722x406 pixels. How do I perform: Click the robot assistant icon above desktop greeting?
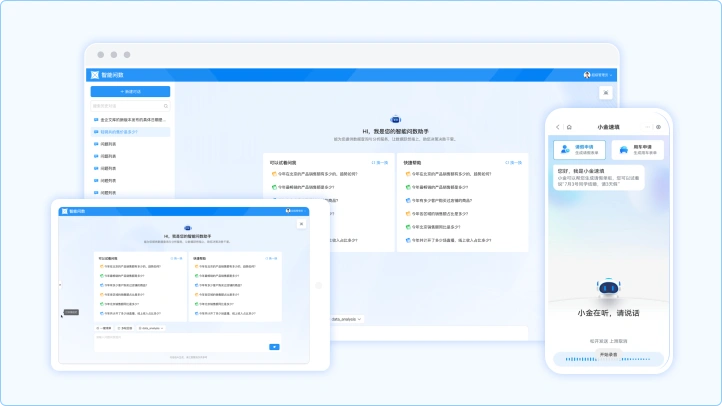tap(396, 119)
